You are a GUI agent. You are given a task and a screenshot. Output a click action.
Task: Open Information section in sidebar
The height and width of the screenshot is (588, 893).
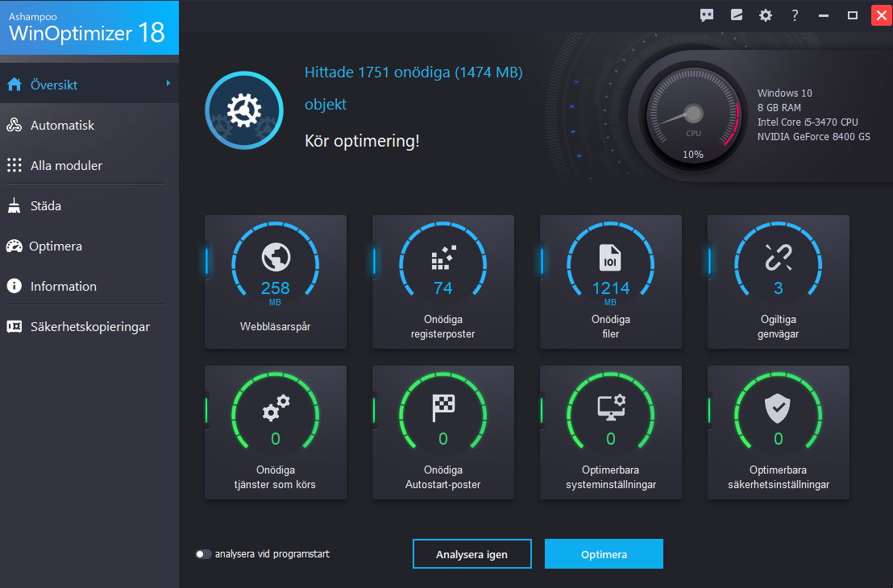coord(89,286)
